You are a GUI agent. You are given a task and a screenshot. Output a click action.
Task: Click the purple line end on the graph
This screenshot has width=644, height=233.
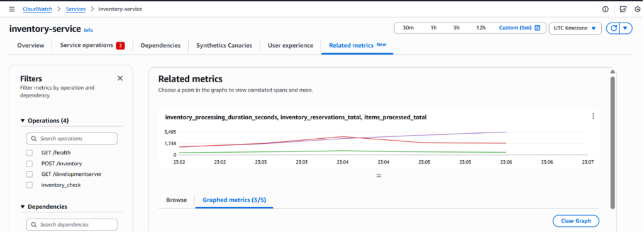pyautogui.click(x=506, y=132)
